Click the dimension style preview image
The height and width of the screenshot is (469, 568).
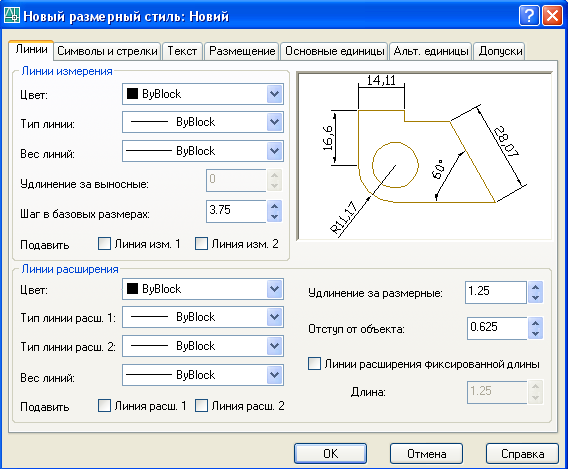(424, 156)
